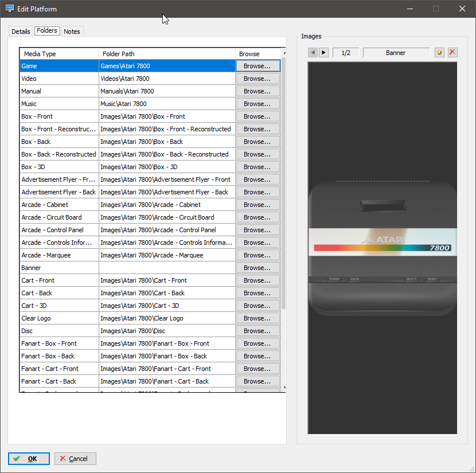
Task: Select the Arcade - Marquee media type cell
Action: point(59,255)
